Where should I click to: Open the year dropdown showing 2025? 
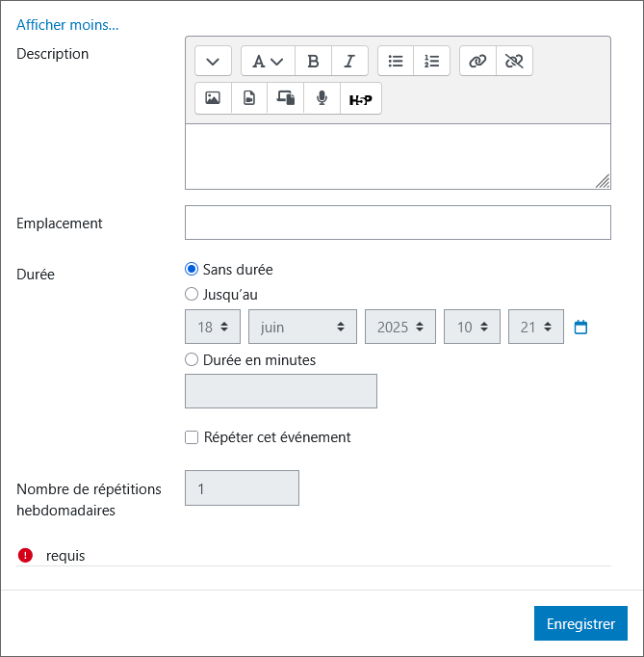click(x=399, y=328)
